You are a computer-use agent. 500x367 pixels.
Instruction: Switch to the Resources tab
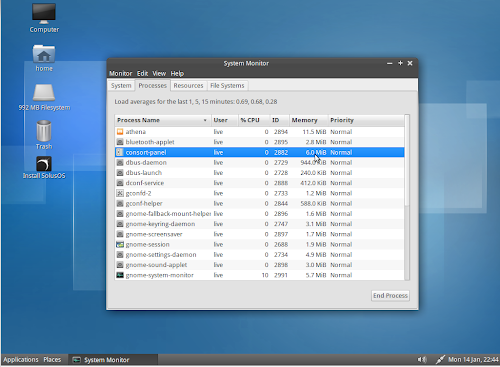coord(188,86)
